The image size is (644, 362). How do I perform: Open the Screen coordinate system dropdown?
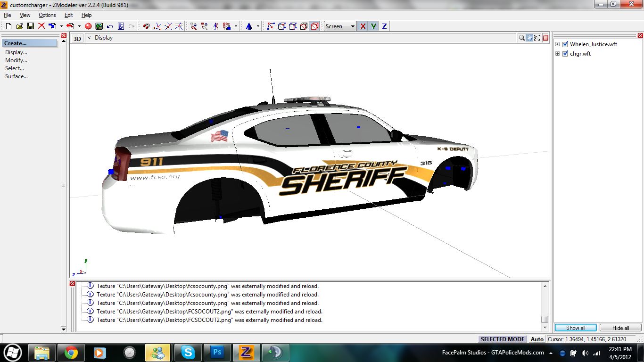point(352,26)
